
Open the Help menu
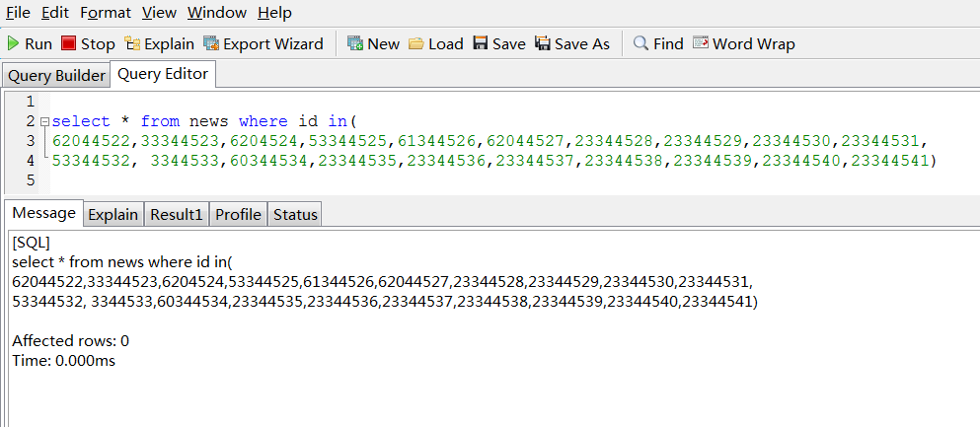tap(274, 13)
